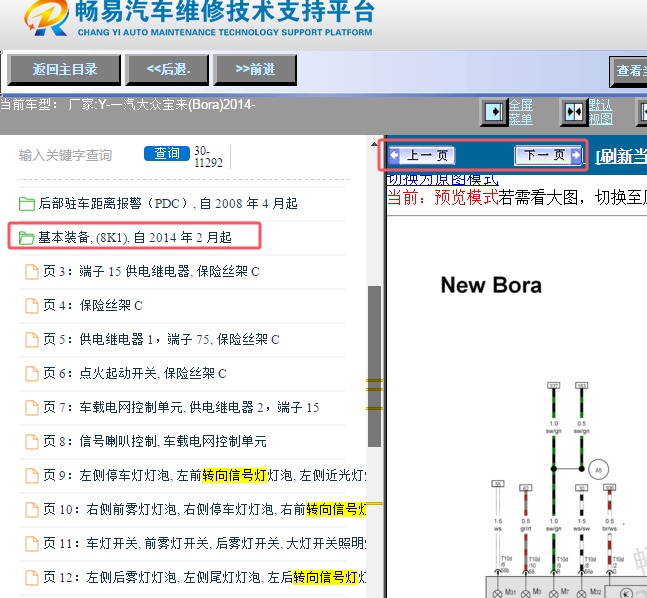
Task: Collapse the 基本装备 (8K1) folder
Action: point(135,237)
